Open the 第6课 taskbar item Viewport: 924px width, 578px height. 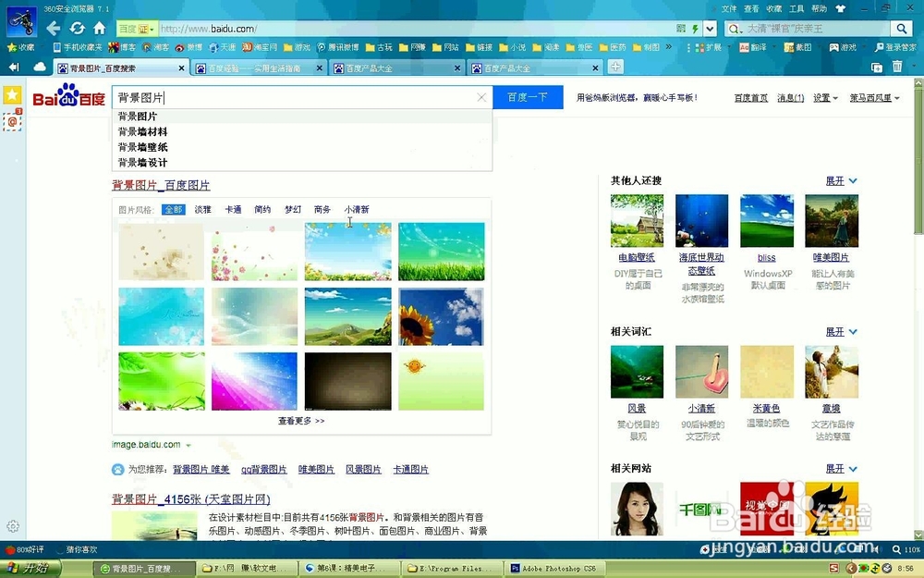pos(347,569)
